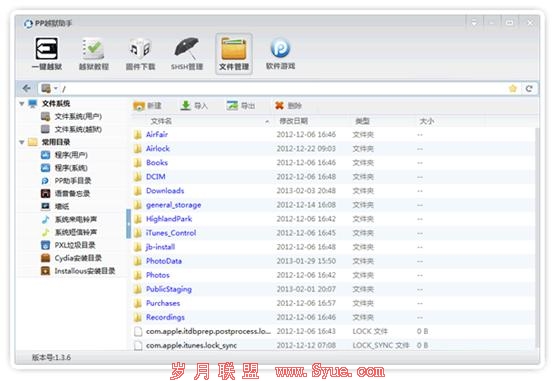The image size is (553, 381).
Task: Click the folder icon beside PhotoData
Action: [138, 261]
